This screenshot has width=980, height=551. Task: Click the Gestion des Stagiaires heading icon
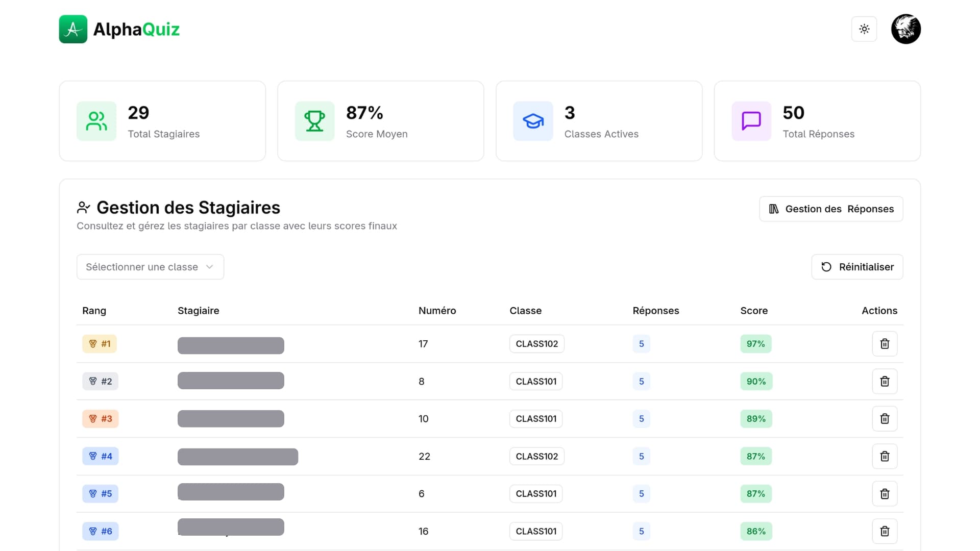point(83,208)
